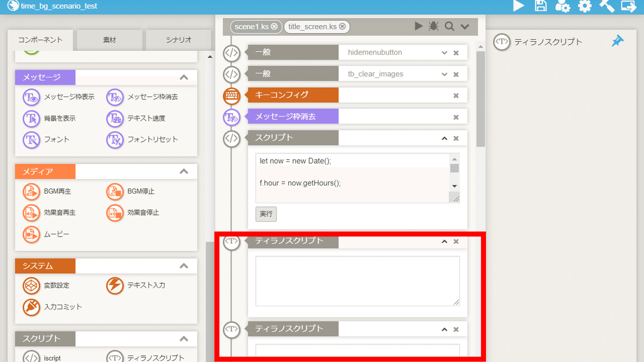Delete the スクリプト block in timeline

click(456, 138)
